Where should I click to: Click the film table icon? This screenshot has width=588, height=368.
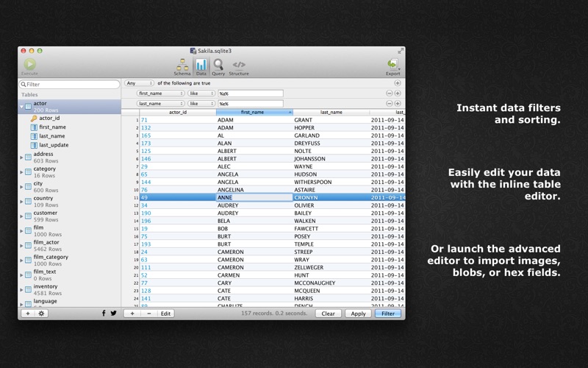[28, 231]
